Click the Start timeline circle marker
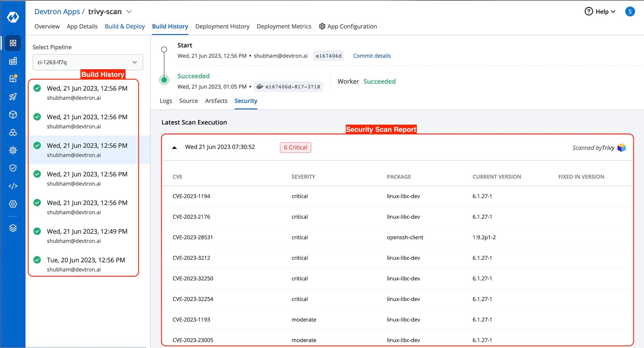The width and height of the screenshot is (644, 348). (x=164, y=50)
